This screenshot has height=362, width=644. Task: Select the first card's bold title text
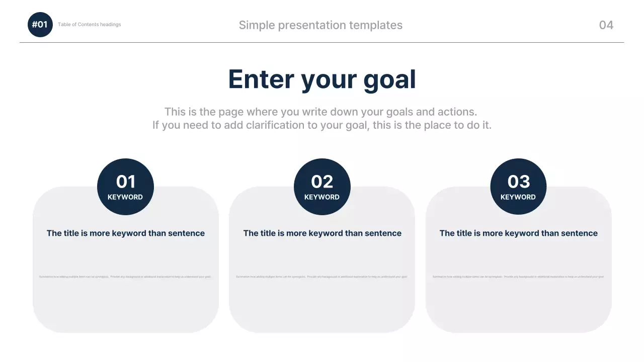tap(126, 233)
